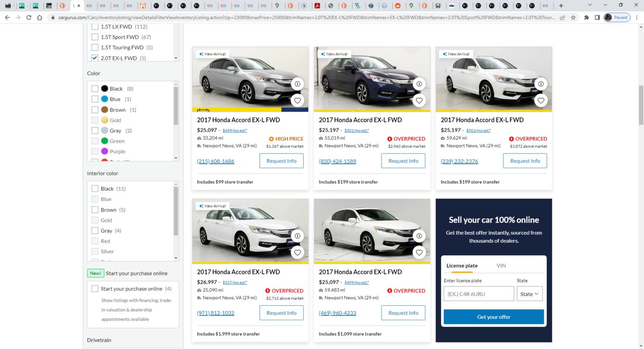Image resolution: width=644 pixels, height=349 pixels.
Task: Call dealer number (215) 608-1686
Action: (216, 161)
